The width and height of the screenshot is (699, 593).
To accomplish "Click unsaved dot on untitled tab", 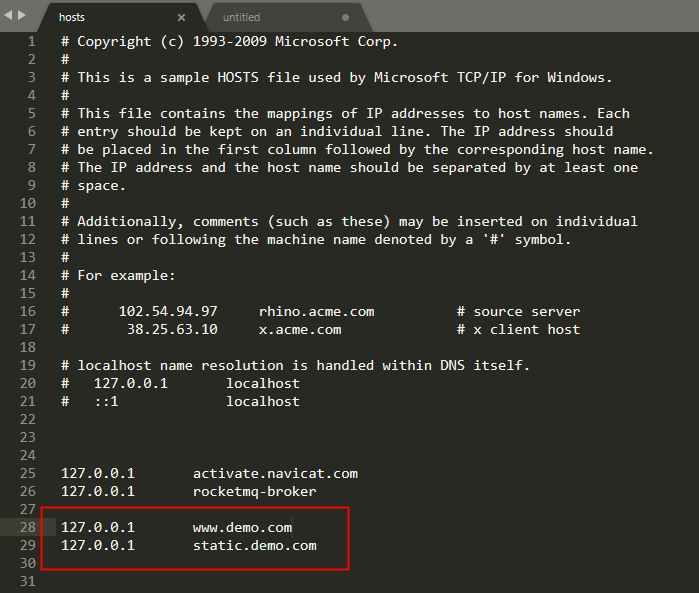I will click(345, 17).
